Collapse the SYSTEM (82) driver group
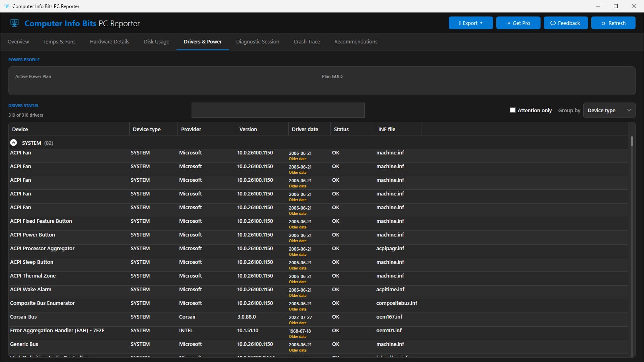 (14, 143)
